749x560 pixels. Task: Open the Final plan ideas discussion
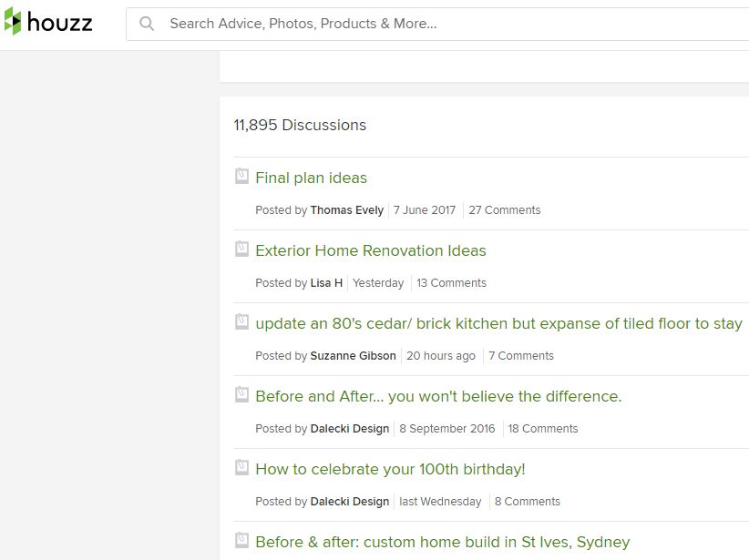tap(311, 178)
